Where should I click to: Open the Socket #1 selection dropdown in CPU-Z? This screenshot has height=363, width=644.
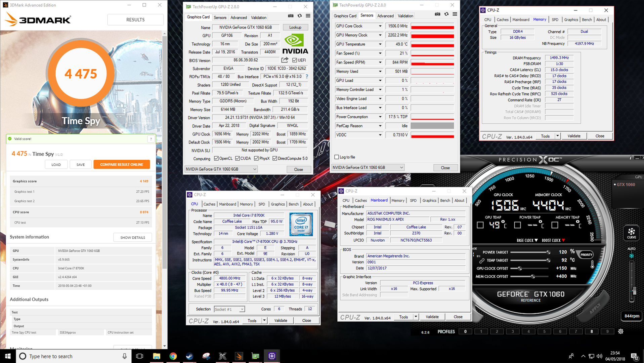(229, 309)
